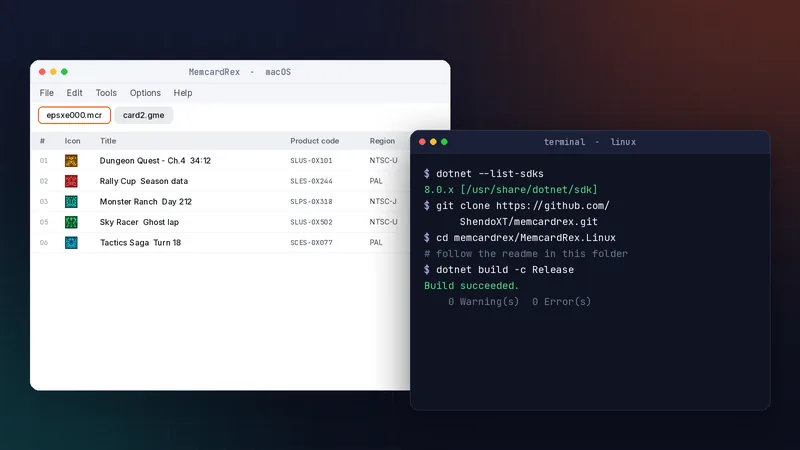The image size is (800, 450).
Task: Click product code SLES-0X244
Action: (x=311, y=181)
